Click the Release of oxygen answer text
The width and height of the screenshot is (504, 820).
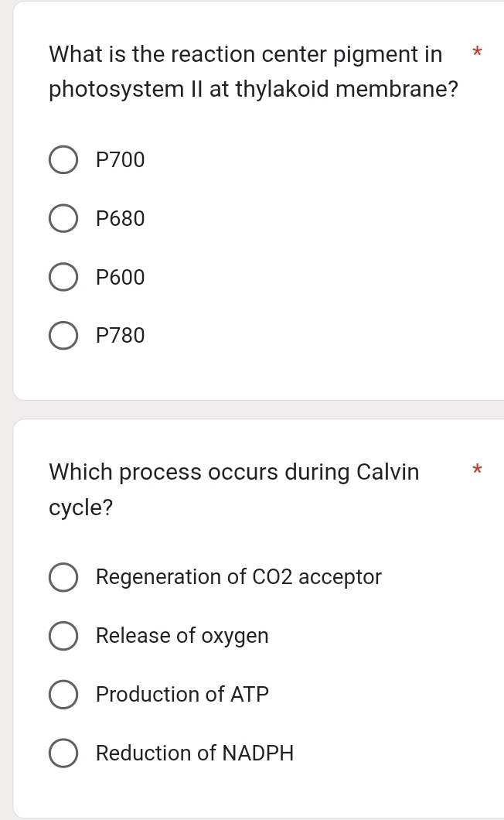pyautogui.click(x=182, y=635)
